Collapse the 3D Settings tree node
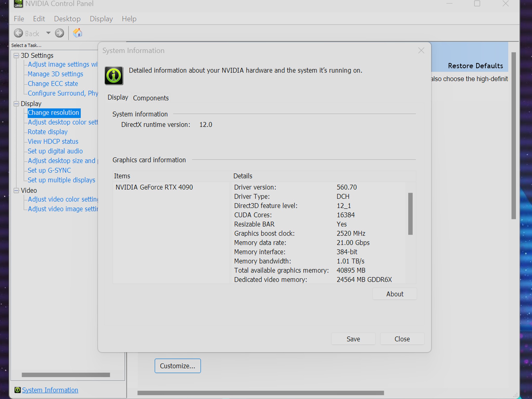Screen dimensions: 532x399 pos(16,56)
